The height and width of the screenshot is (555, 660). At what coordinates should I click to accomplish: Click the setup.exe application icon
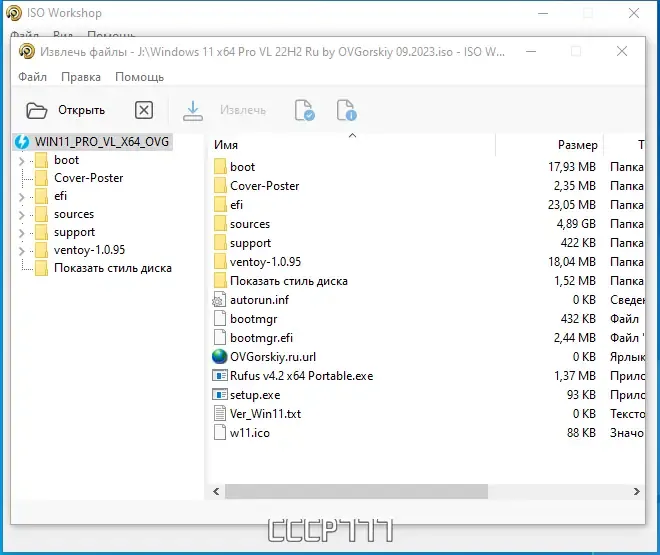(220, 395)
